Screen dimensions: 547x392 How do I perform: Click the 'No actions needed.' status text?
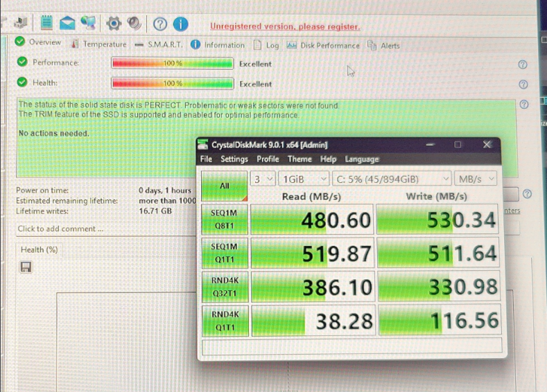coord(54,134)
